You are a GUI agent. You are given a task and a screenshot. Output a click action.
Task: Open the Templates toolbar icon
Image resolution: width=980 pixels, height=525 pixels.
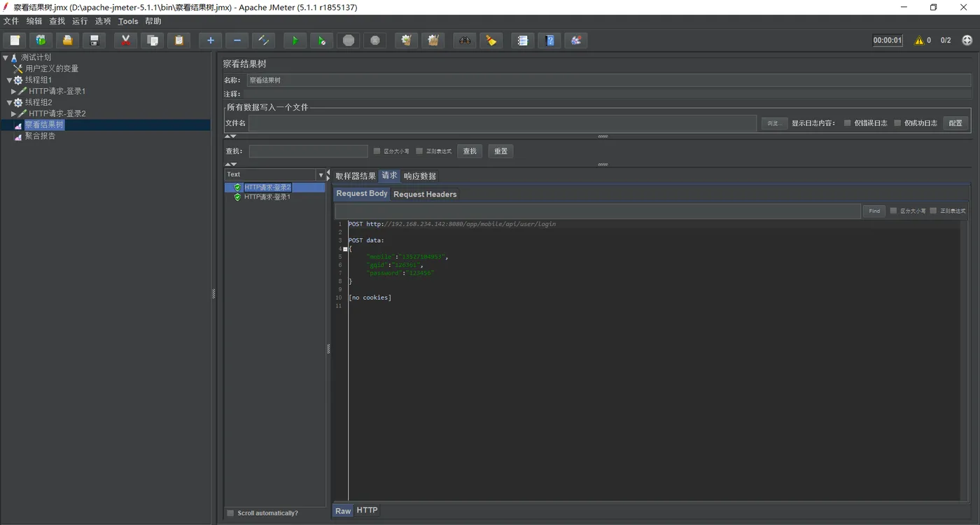[x=41, y=40]
